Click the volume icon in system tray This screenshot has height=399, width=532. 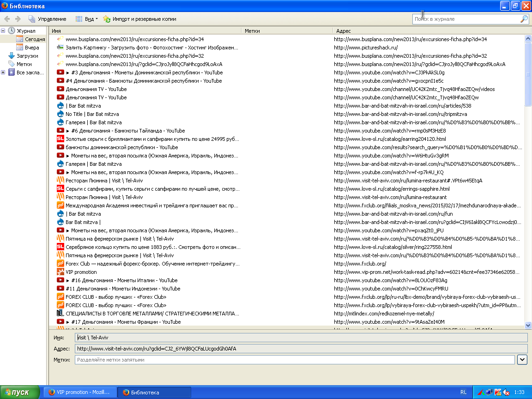tap(506, 392)
